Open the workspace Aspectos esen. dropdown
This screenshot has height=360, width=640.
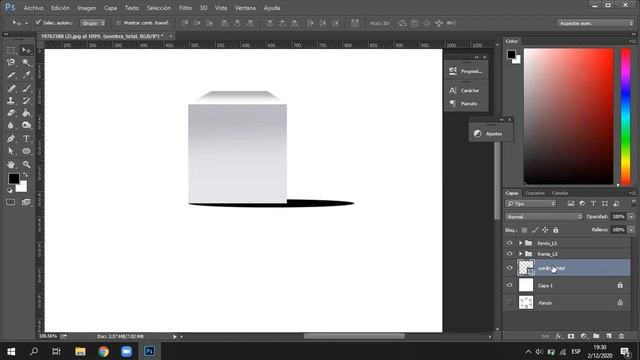tap(596, 23)
